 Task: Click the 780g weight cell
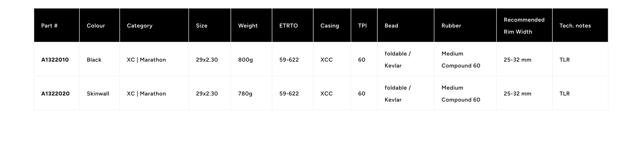coord(245,94)
